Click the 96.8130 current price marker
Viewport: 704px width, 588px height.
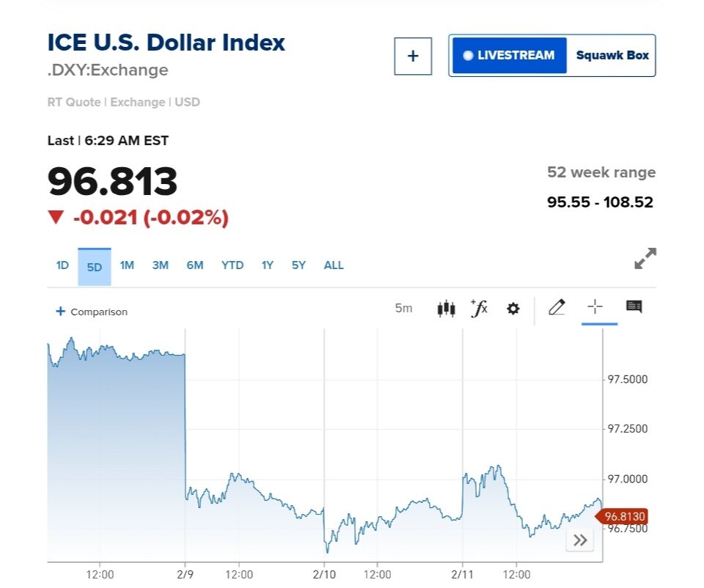[x=624, y=516]
